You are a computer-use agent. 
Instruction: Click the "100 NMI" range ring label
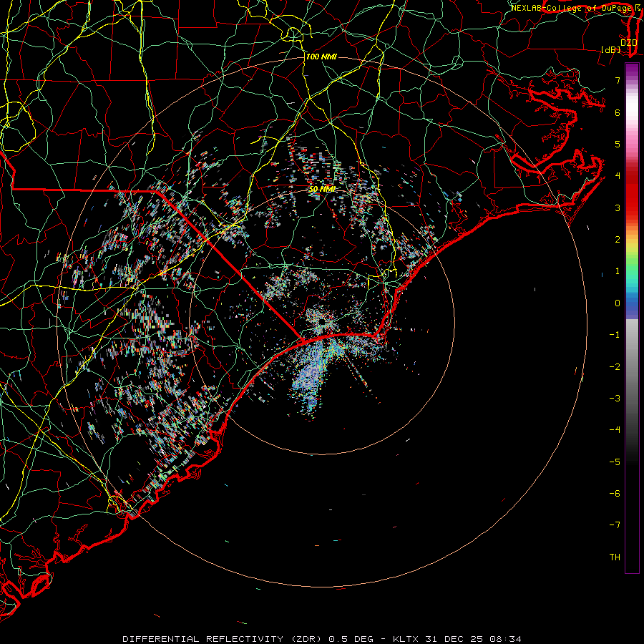321,57
